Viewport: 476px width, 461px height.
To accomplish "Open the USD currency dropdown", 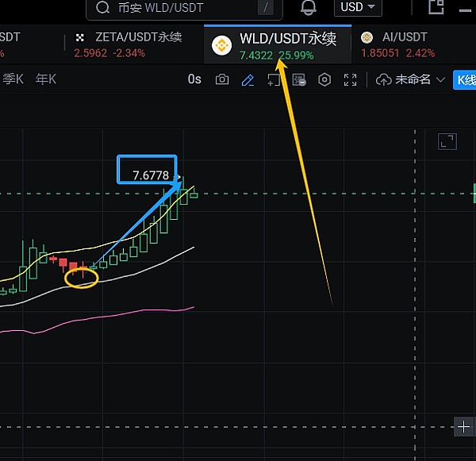I will pyautogui.click(x=359, y=7).
